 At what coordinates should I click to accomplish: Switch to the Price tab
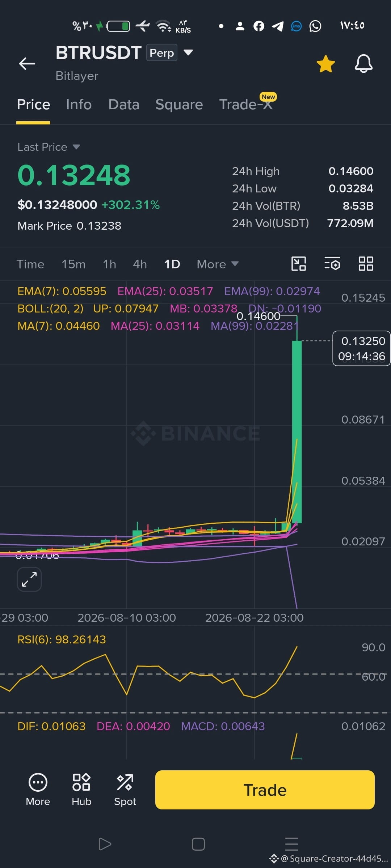click(33, 105)
